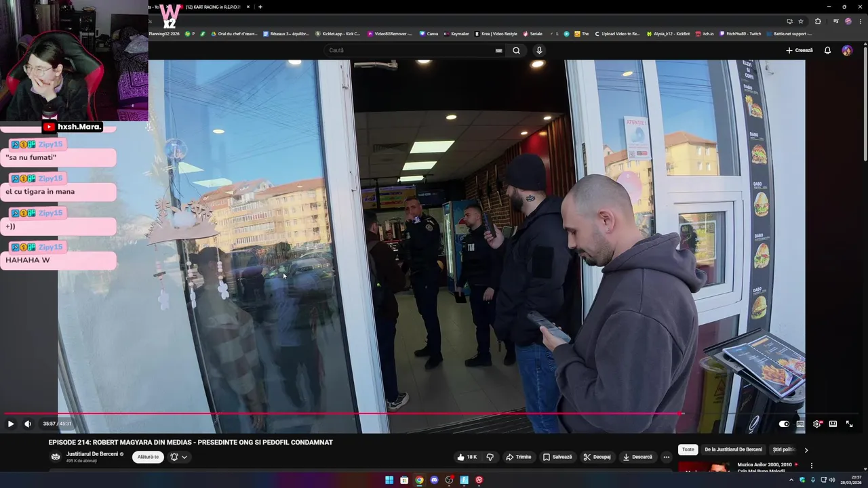Show more filter chips with arrow

(806, 449)
